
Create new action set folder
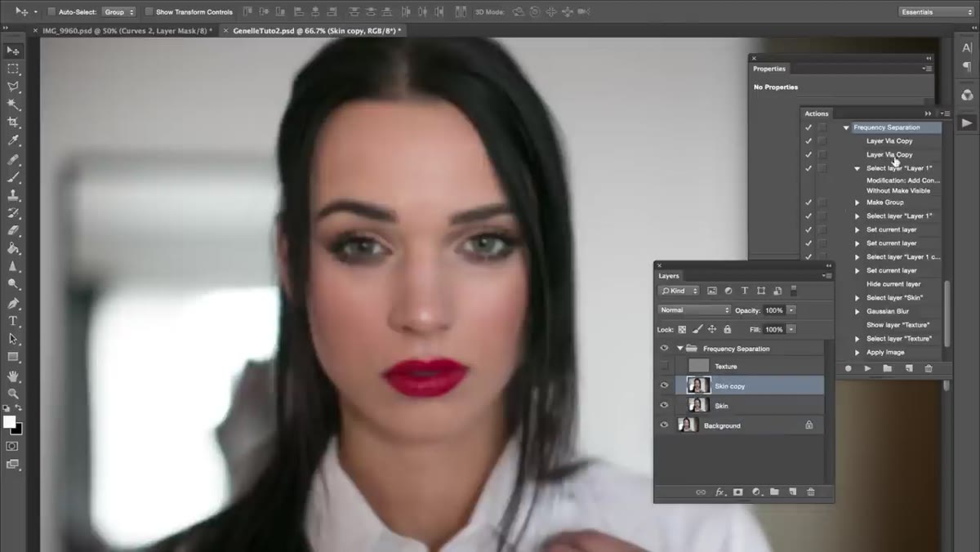[888, 368]
